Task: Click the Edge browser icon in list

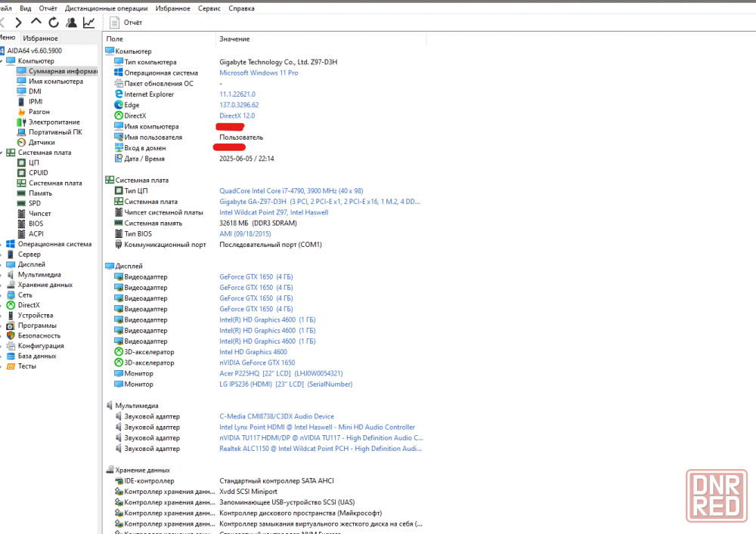Action: point(119,105)
